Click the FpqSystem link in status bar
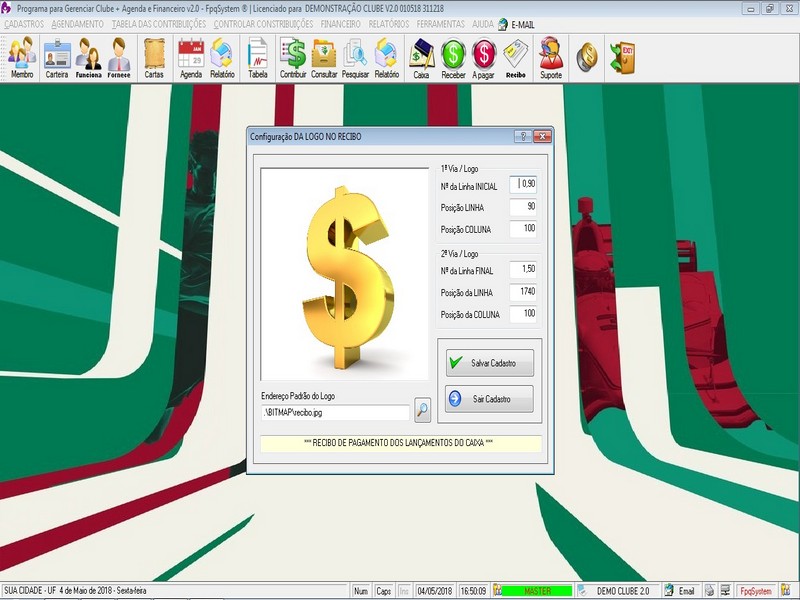 (x=756, y=591)
